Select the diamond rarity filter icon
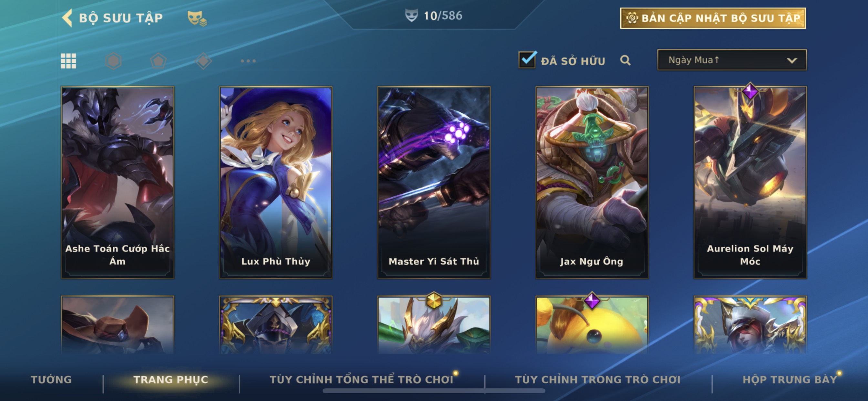868x401 pixels. (x=203, y=61)
